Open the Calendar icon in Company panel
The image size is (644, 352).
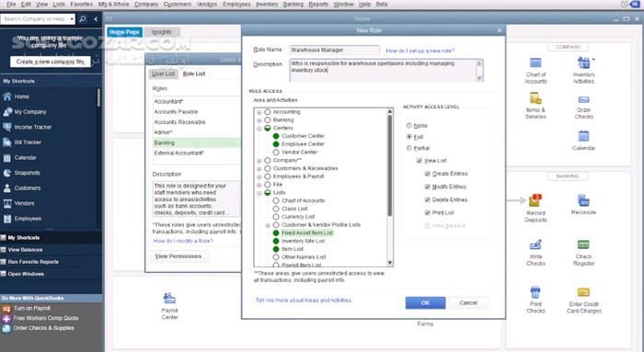click(x=583, y=136)
